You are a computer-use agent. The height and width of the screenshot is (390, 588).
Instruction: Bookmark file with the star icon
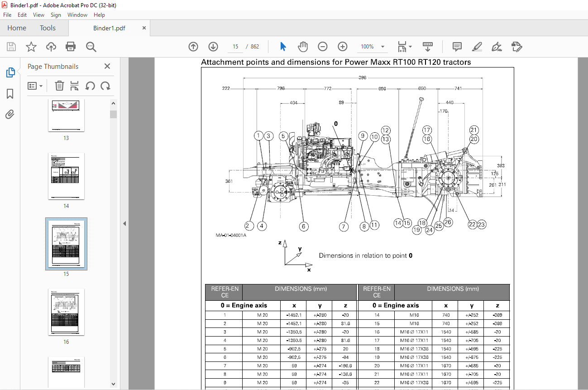31,47
